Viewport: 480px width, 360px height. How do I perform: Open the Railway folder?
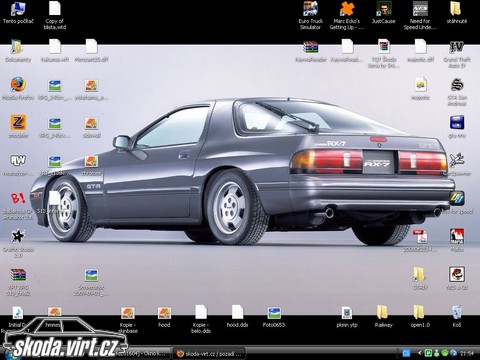[383, 313]
